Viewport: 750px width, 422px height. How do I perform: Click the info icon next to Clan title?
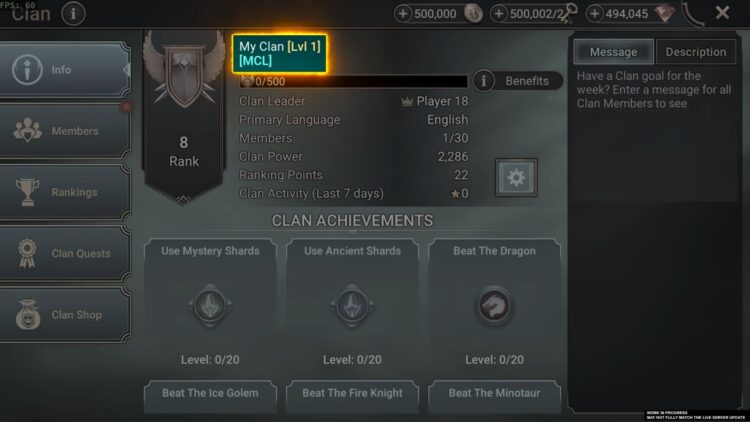coord(73,13)
